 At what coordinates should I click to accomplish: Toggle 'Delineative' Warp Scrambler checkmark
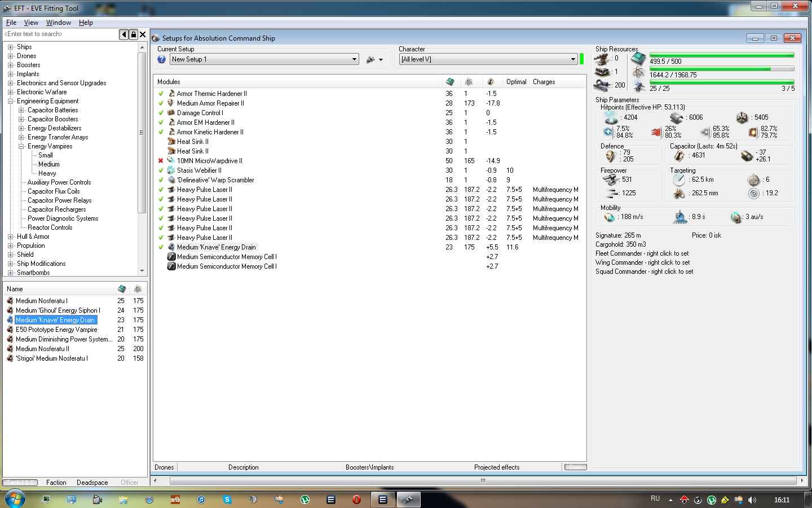[x=161, y=180]
